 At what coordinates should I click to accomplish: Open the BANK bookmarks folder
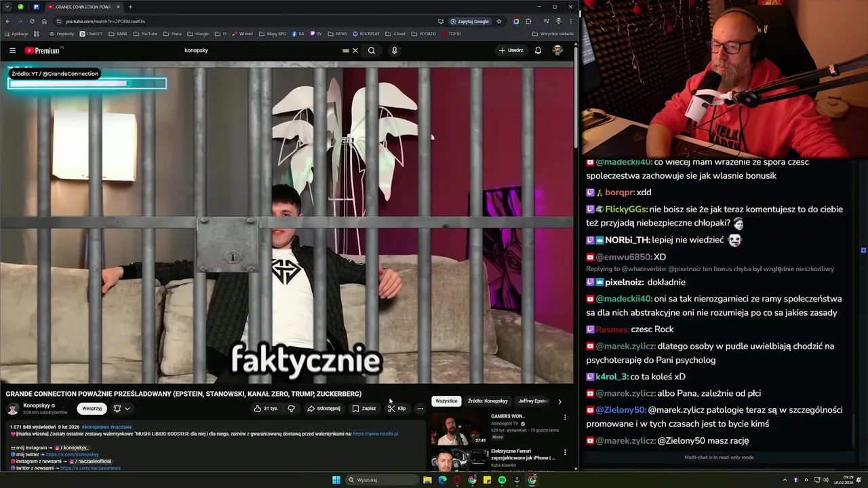click(117, 33)
